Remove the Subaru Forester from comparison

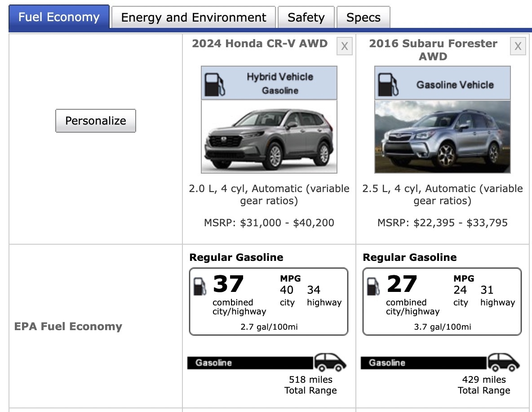(518, 46)
